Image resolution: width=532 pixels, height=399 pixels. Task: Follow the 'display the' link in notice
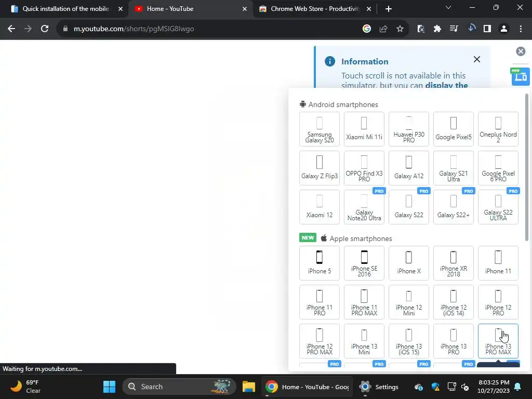(x=446, y=85)
